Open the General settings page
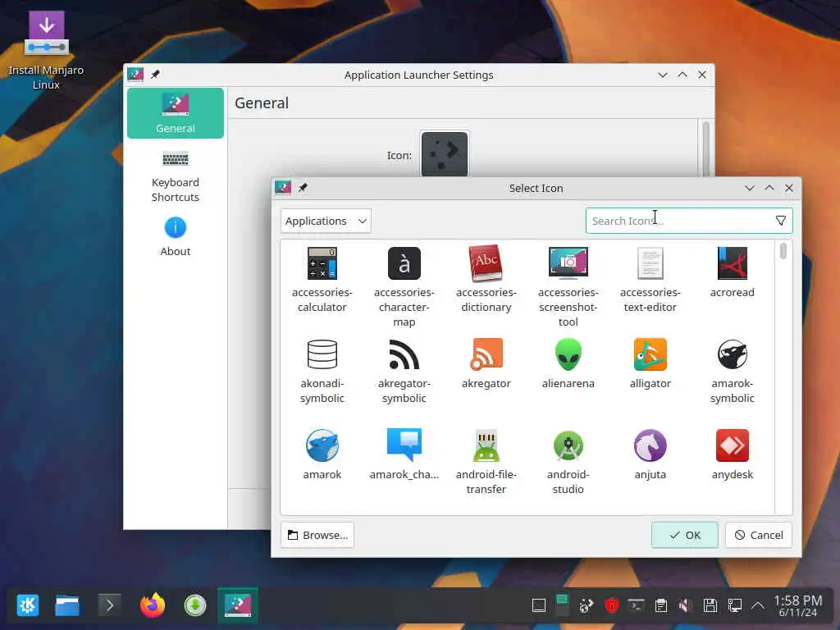 176,113
